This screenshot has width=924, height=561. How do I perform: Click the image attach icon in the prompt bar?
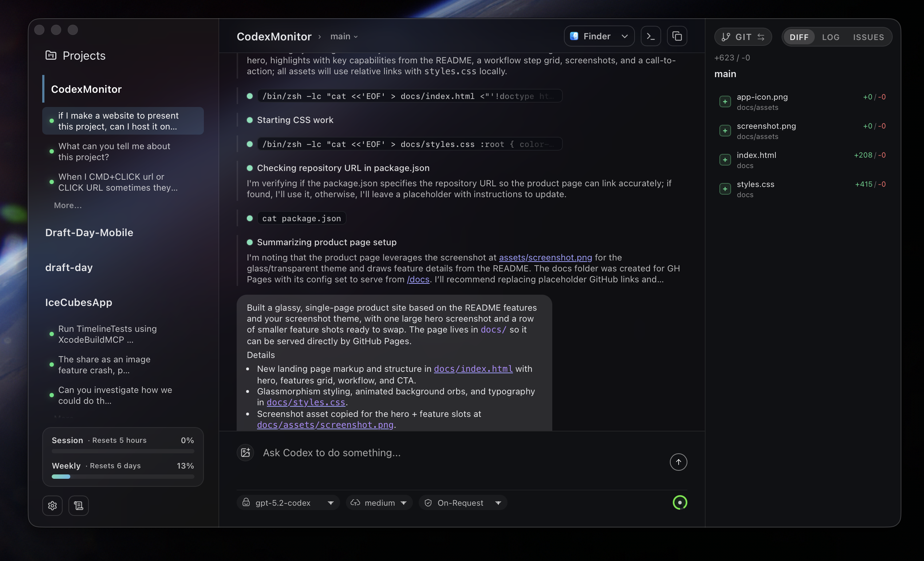tap(245, 453)
